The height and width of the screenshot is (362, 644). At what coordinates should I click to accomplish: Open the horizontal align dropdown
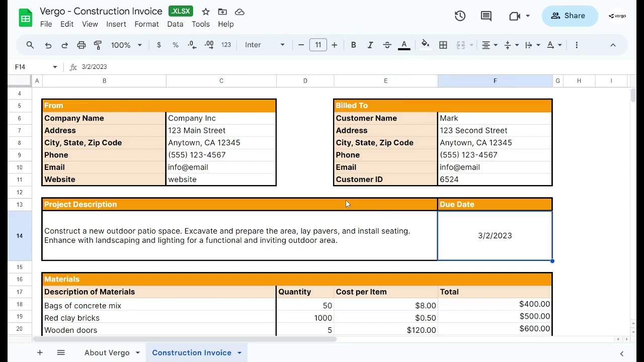[490, 45]
